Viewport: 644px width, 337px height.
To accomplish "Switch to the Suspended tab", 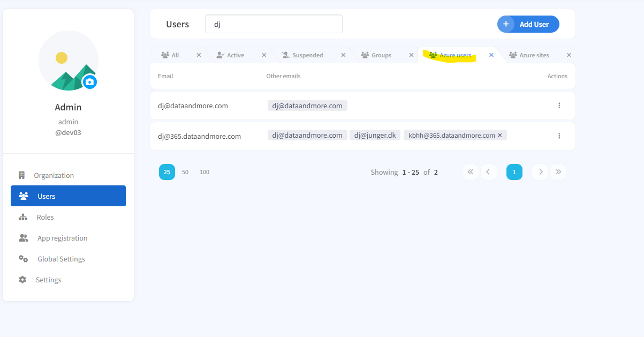I will 307,55.
